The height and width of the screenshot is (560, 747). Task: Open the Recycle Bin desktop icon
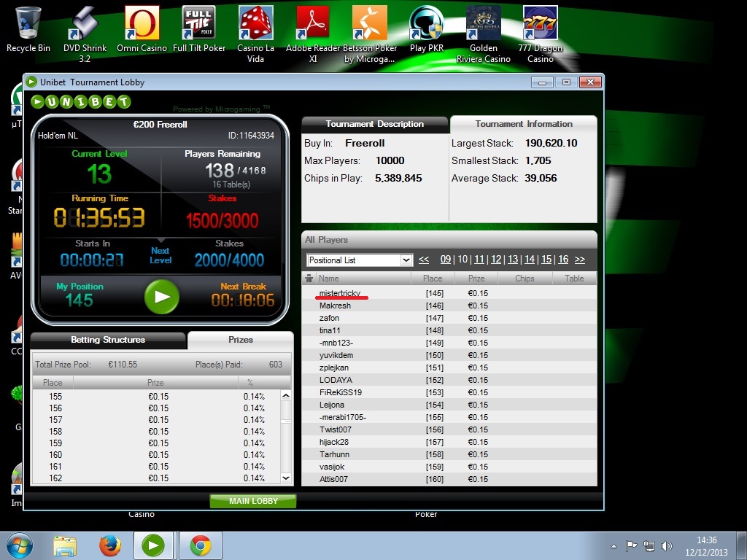click(x=28, y=29)
